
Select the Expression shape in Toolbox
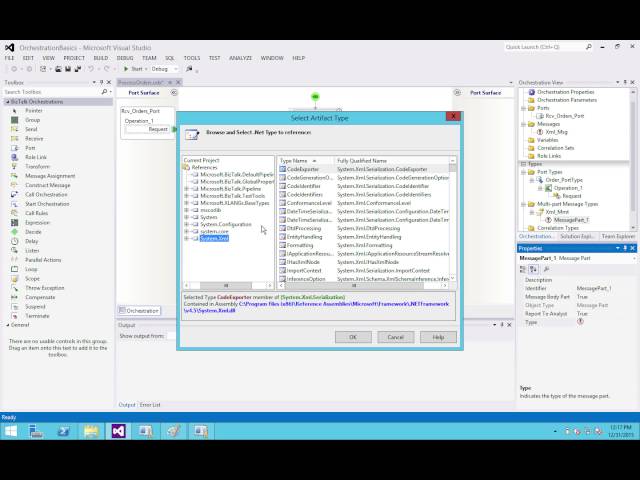[x=38, y=223]
